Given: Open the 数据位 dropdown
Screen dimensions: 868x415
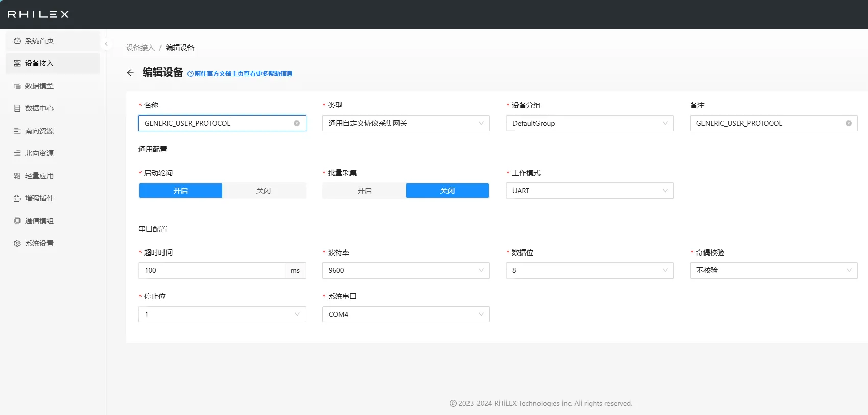Looking at the screenshot, I should 590,270.
